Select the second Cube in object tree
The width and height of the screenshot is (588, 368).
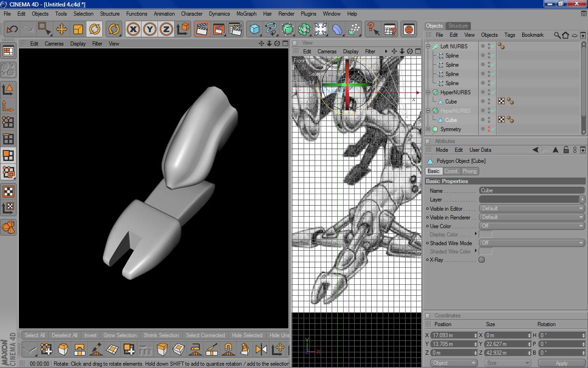coord(451,120)
